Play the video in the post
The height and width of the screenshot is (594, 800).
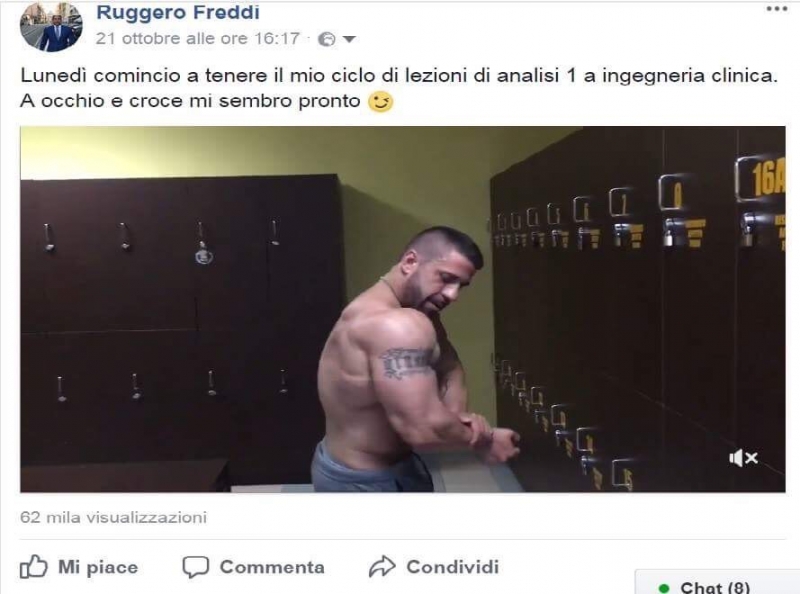[403, 309]
